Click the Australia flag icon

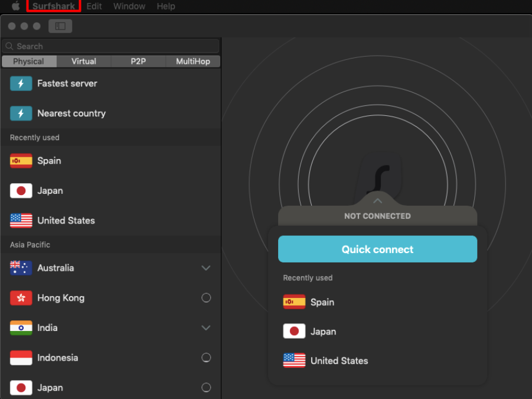[x=21, y=268]
